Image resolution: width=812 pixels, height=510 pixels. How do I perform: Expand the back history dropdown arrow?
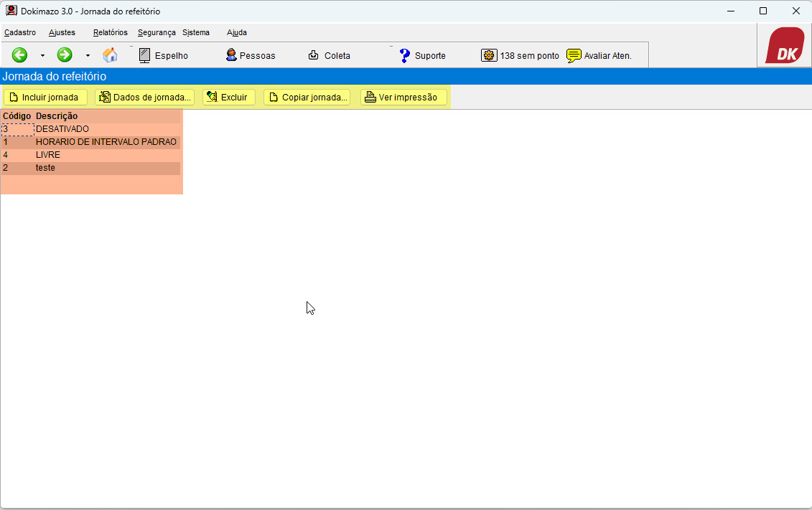42,55
